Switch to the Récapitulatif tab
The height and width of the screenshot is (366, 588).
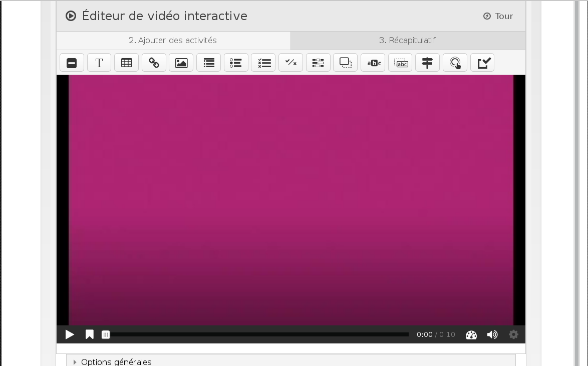[x=407, y=40]
